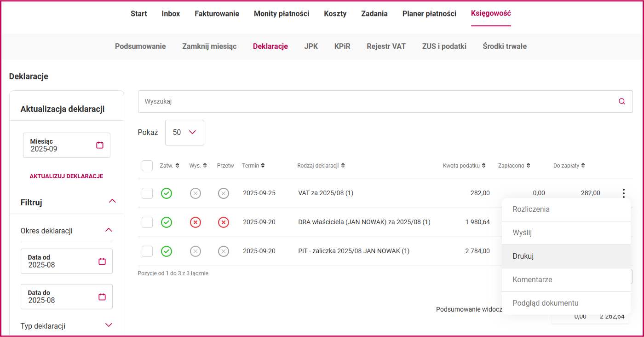Screen dimensions: 644x337
Task: Open the Planer płatności tab
Action: coord(429,14)
